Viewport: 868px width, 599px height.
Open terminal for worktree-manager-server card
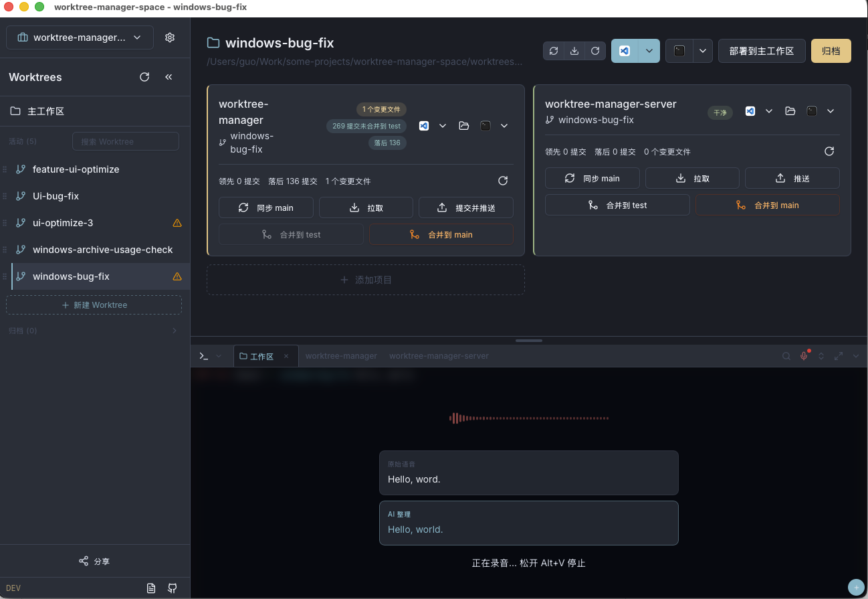pyautogui.click(x=811, y=111)
